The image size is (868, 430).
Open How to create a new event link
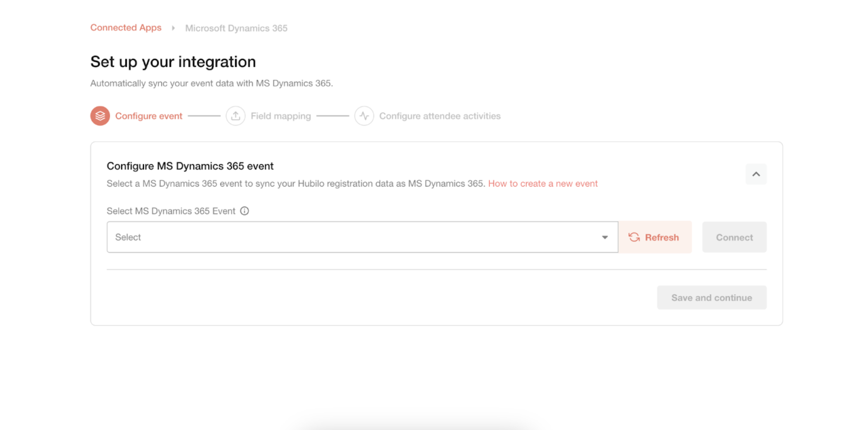(543, 184)
